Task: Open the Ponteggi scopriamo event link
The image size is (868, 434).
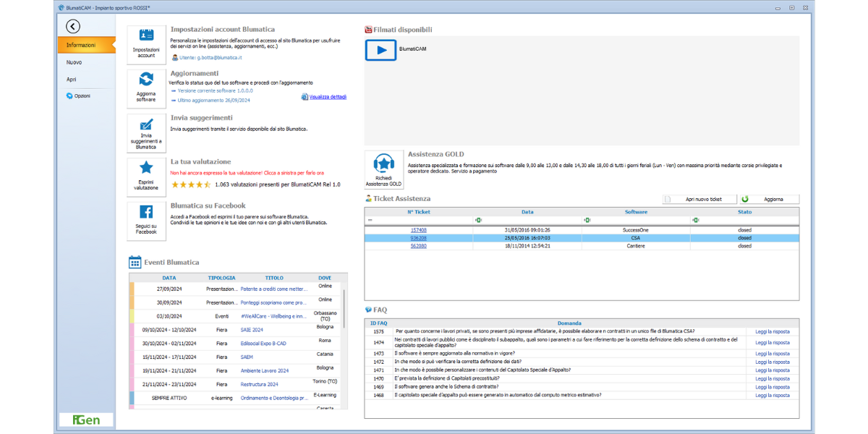Action: pos(274,302)
